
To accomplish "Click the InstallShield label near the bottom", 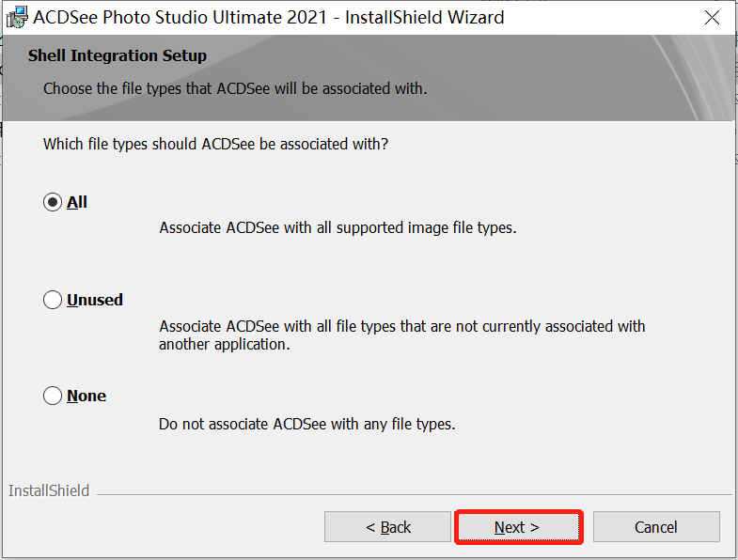I will 49,490.
